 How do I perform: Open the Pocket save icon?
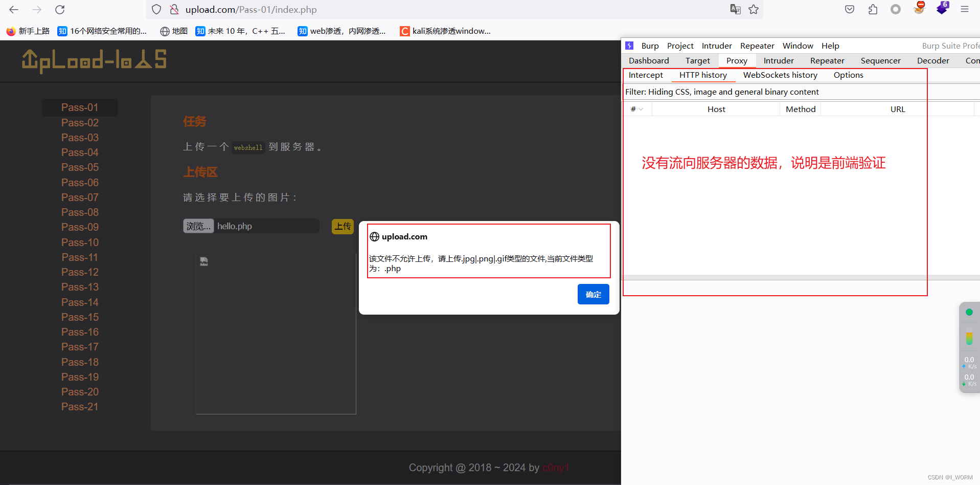[x=850, y=9]
